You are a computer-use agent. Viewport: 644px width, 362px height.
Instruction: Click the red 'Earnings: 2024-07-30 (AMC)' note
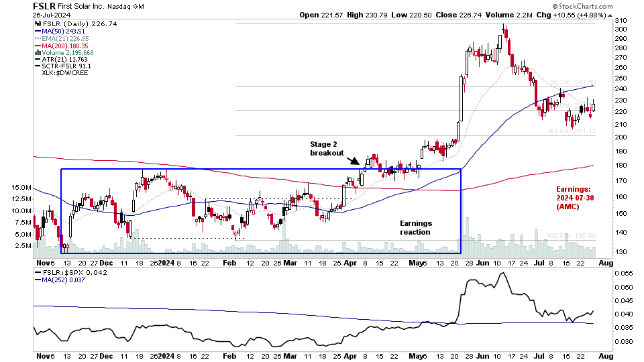(575, 198)
